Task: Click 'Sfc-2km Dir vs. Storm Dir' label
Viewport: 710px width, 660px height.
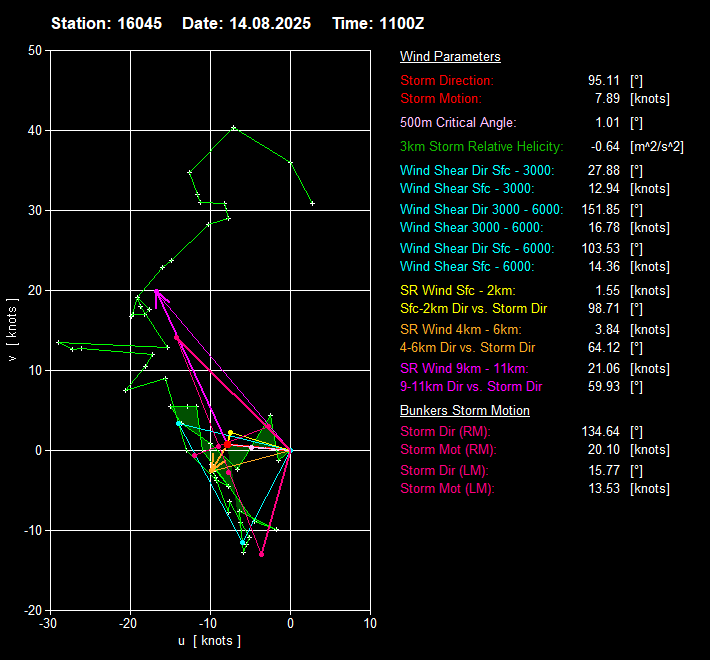Action: 474,309
